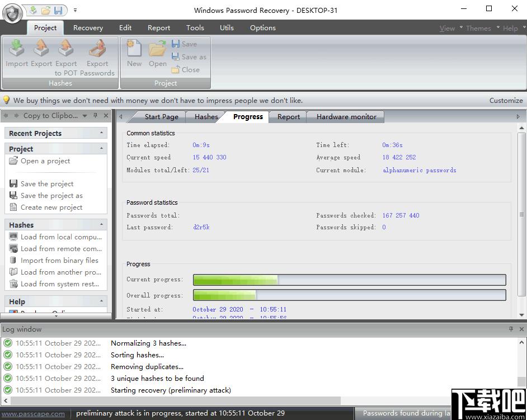Viewport: 527px width, 420px height.
Task: Open quick access toolbar customize dropdown
Action: (x=76, y=10)
